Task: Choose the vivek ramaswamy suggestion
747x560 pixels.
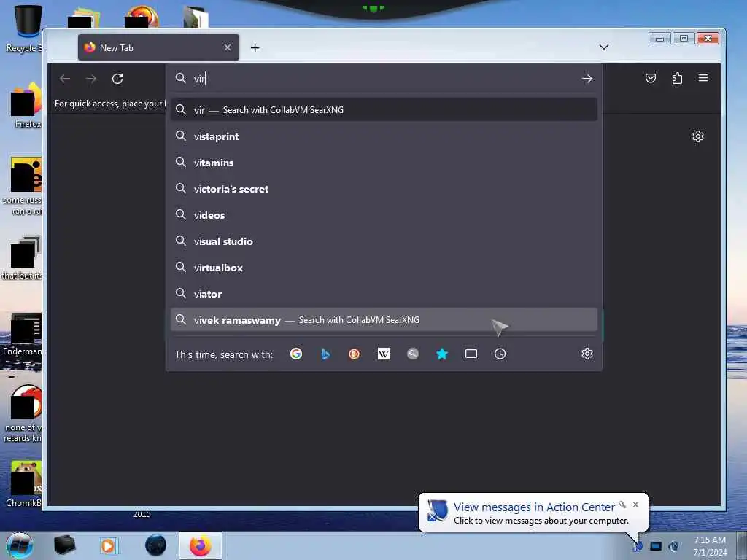Action: pos(384,319)
